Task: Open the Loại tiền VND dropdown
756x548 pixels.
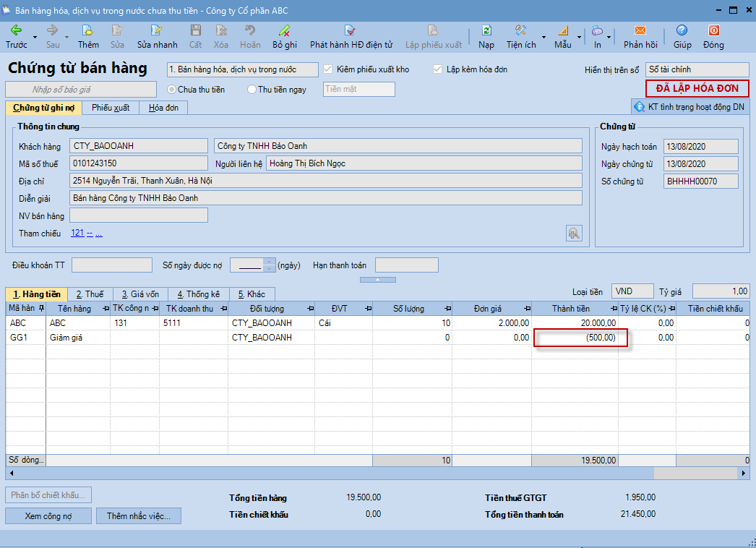Action: click(632, 291)
